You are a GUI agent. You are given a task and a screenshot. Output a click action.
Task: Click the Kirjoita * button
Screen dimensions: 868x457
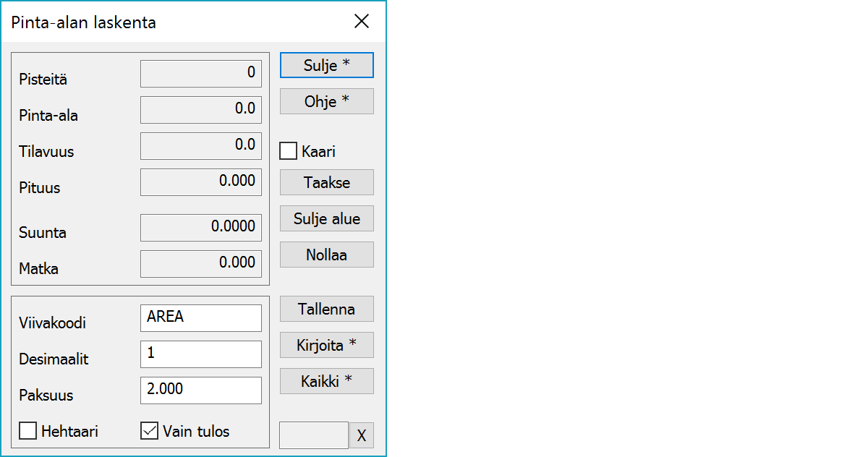(326, 345)
